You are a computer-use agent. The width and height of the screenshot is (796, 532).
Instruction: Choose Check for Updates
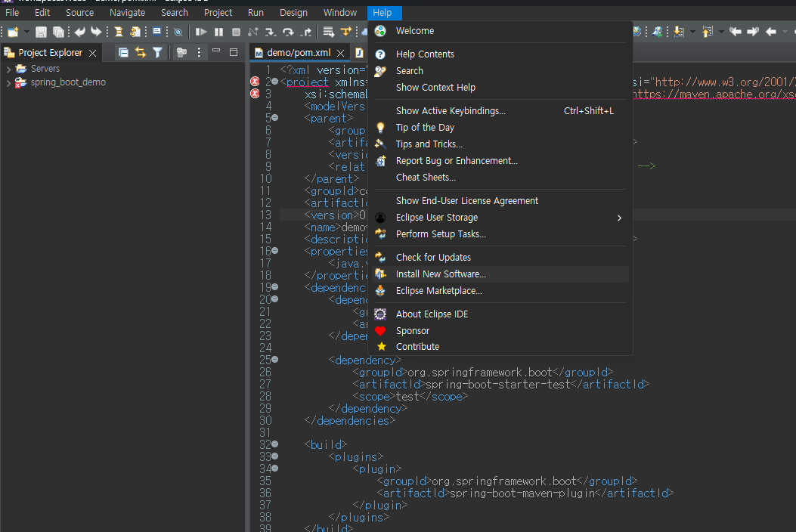(x=500, y=258)
